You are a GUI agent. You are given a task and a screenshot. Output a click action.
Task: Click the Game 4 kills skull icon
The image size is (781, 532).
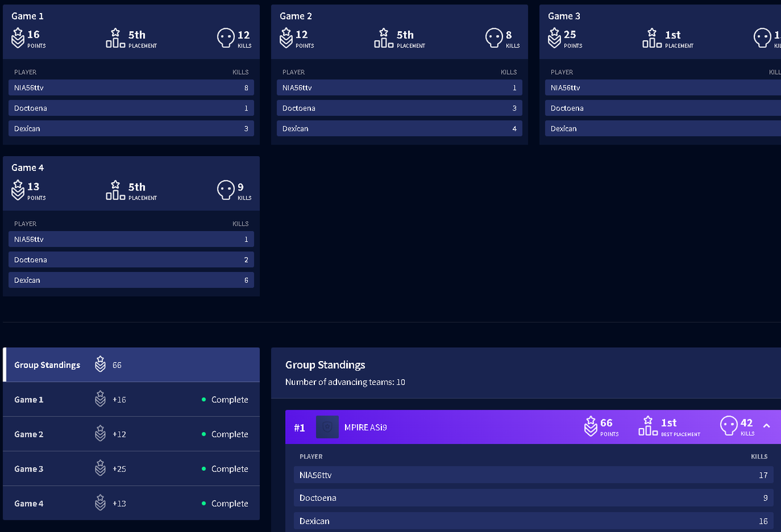(x=225, y=190)
